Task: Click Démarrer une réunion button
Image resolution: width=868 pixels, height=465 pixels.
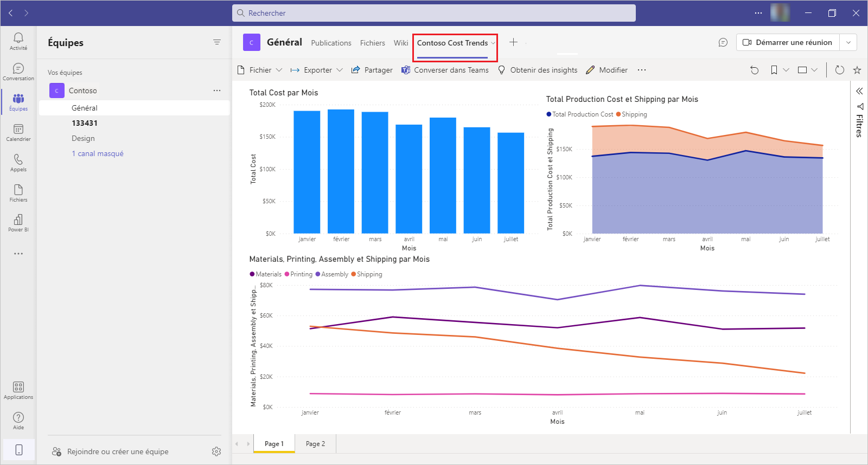Action: point(788,42)
